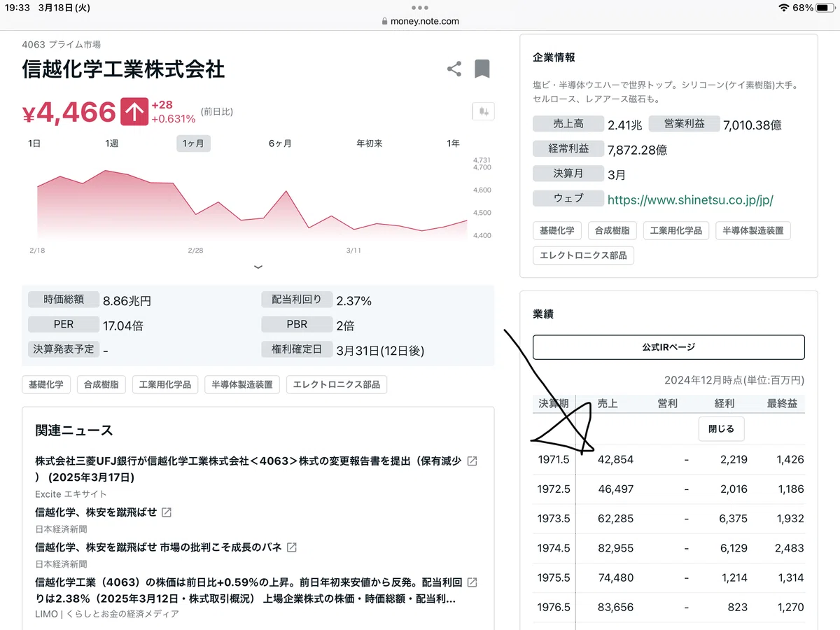Open the shinetsu.co.jp website link

[690, 199]
